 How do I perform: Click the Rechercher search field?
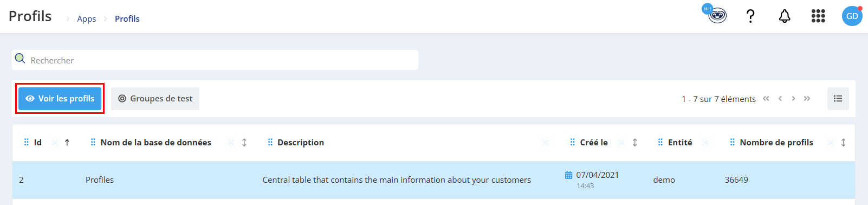[x=215, y=60]
